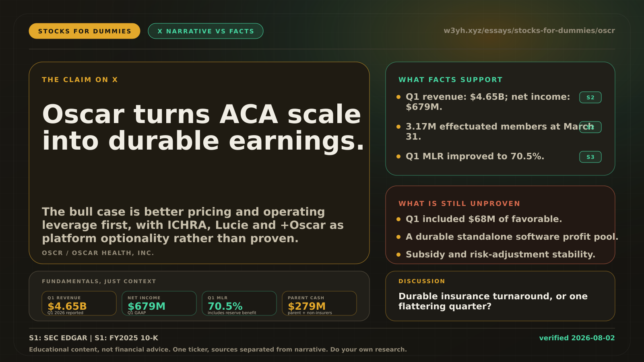Open the S3 source badge beside MLR

tap(590, 157)
